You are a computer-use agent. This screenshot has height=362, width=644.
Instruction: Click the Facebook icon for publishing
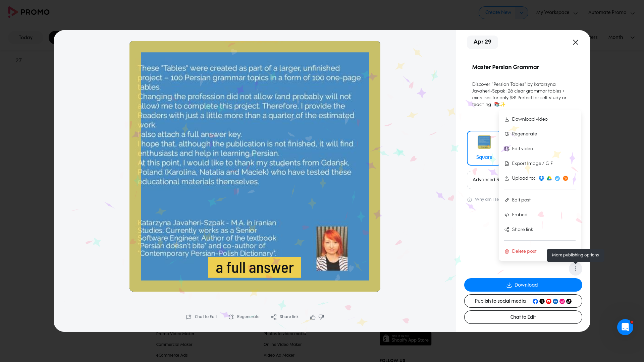tap(535, 301)
